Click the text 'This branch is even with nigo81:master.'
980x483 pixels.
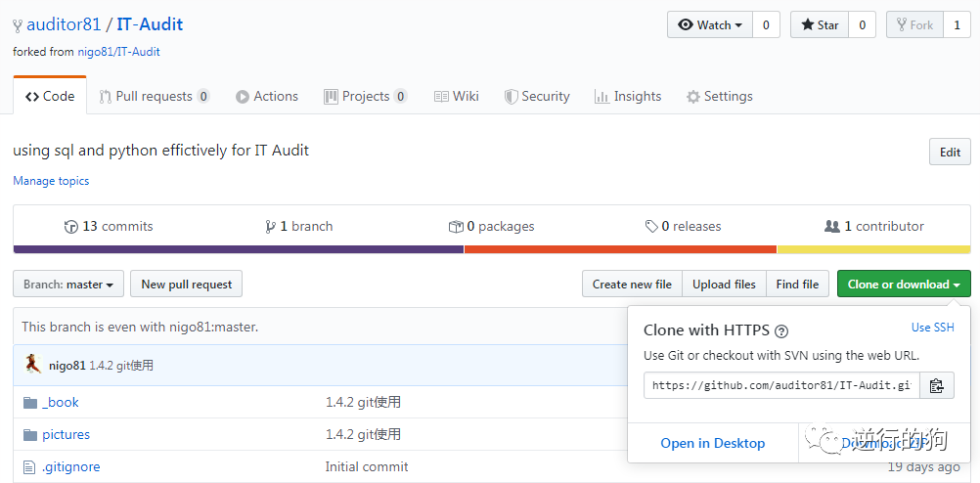pyautogui.click(x=140, y=327)
